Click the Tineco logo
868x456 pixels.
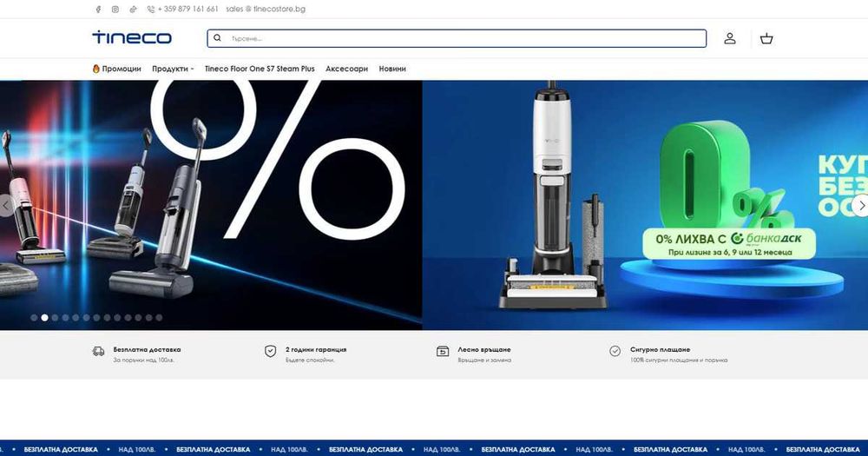click(x=132, y=37)
